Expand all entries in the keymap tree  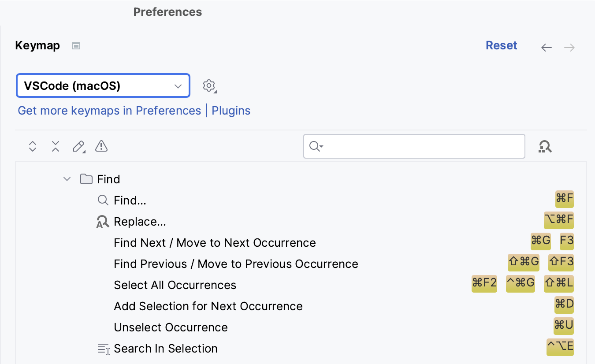click(x=32, y=146)
